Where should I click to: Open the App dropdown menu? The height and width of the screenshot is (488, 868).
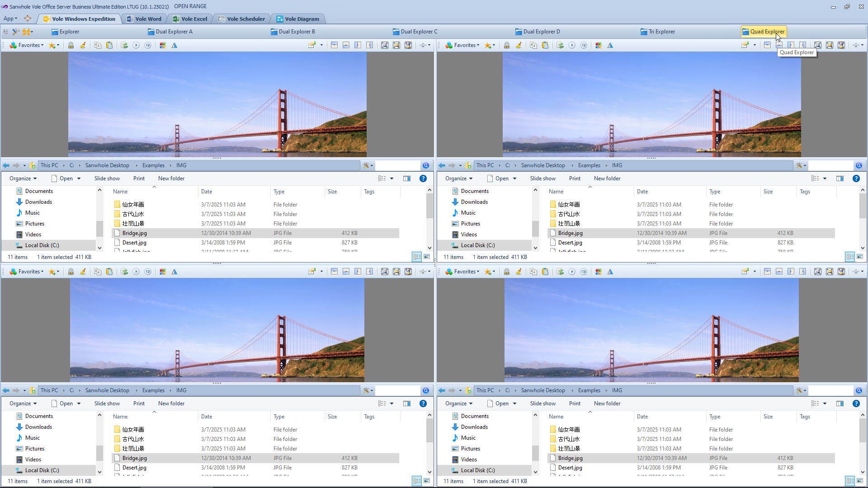point(10,19)
